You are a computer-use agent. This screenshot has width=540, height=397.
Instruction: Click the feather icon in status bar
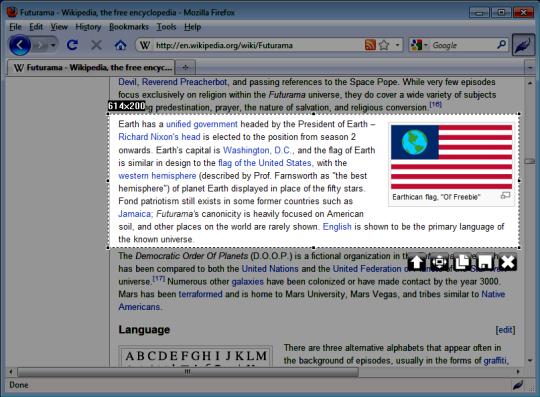pyautogui.click(x=518, y=385)
